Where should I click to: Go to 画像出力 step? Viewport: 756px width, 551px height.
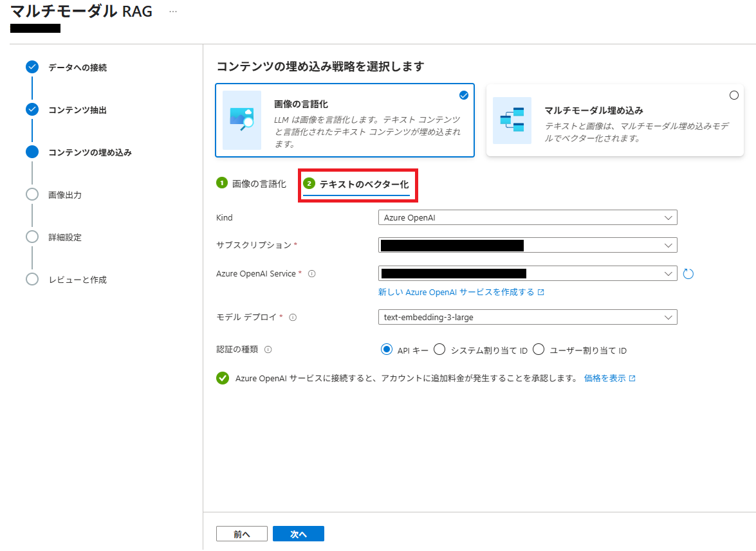tap(65, 195)
